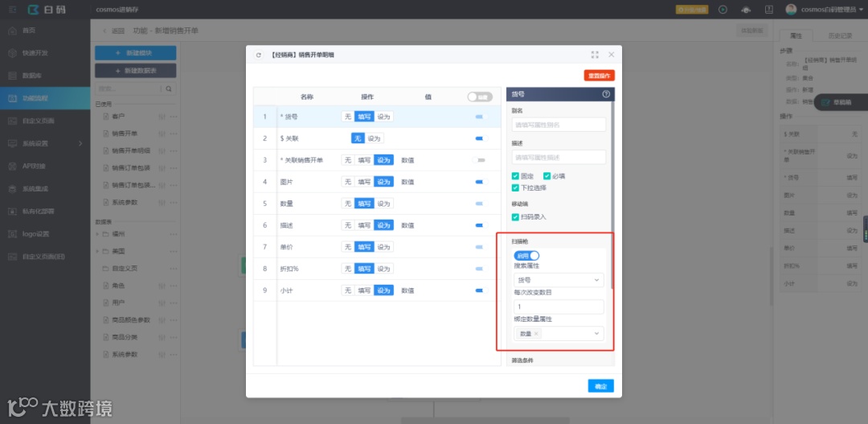
Task: Switch to the 属性 tab
Action: [x=796, y=35]
